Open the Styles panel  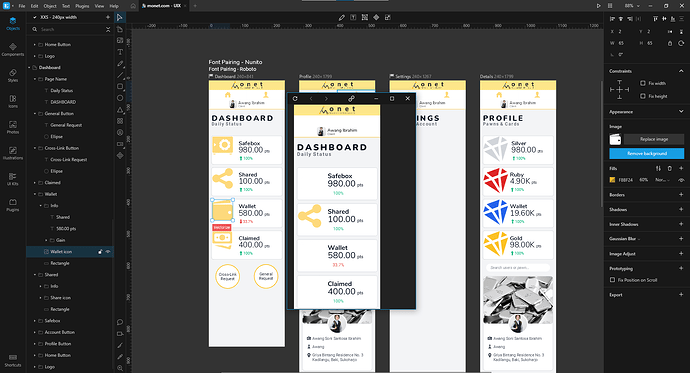coord(13,75)
